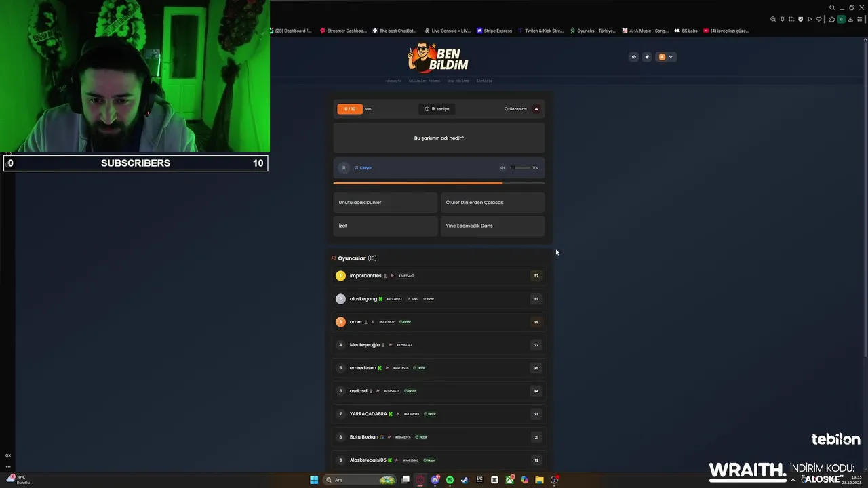Screen dimensions: 868x488
Task: Select player omer row
Action: (439, 322)
